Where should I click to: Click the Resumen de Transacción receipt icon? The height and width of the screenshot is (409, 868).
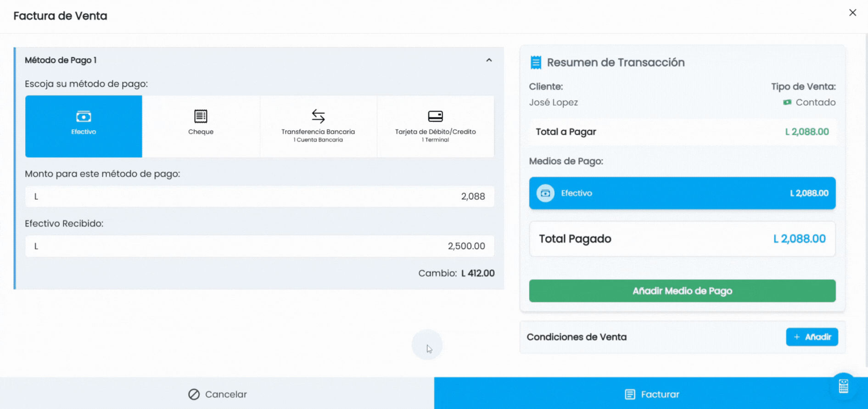[x=536, y=62]
